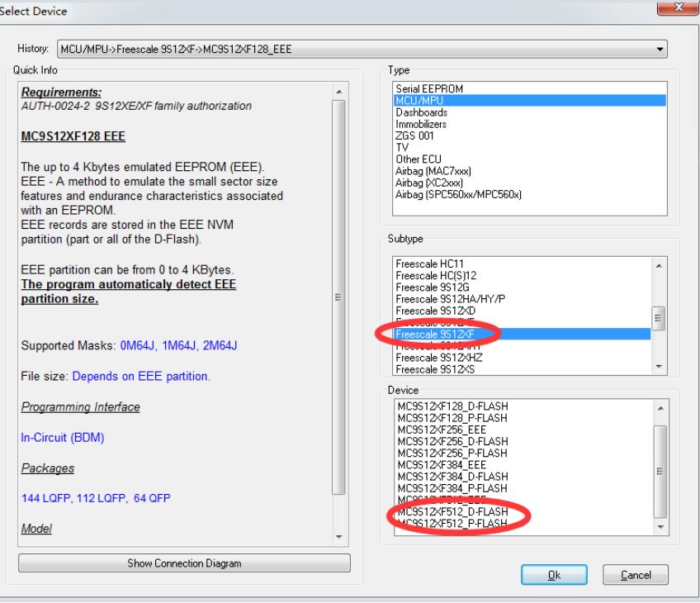Click supported masks 0M64J, 1M64J, 2M64J
This screenshot has height=603, width=700.
click(x=178, y=346)
